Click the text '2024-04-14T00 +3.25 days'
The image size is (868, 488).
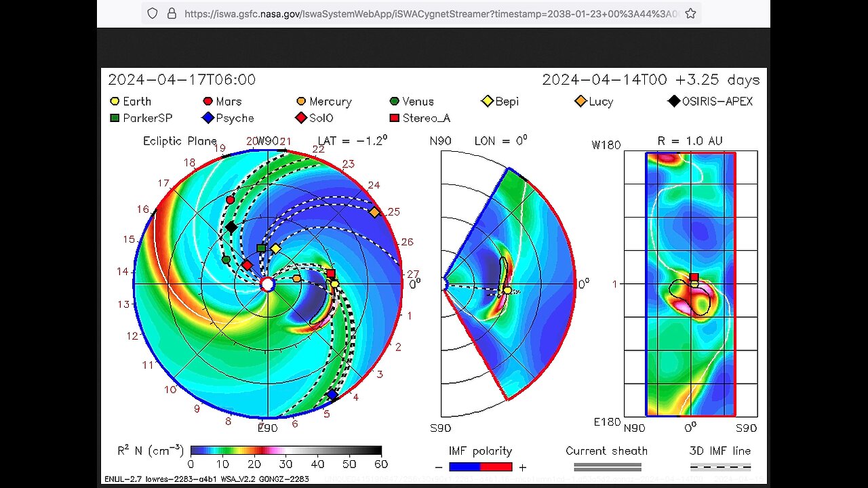point(651,80)
